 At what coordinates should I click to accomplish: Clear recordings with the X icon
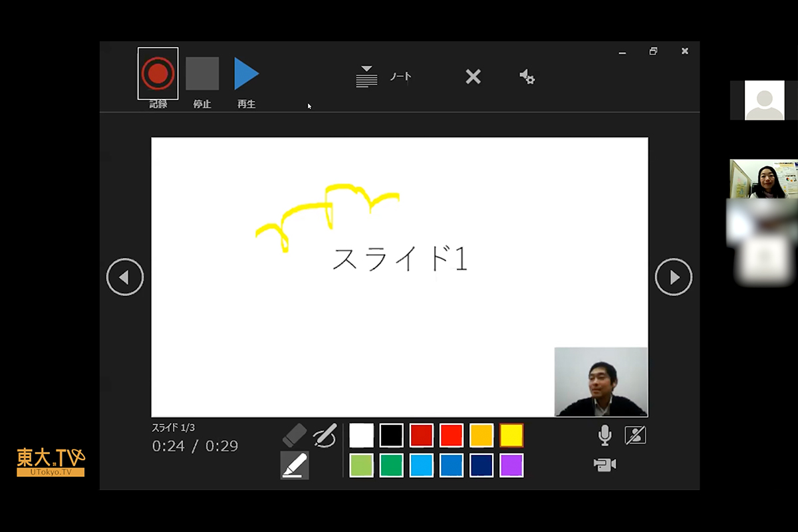click(473, 77)
